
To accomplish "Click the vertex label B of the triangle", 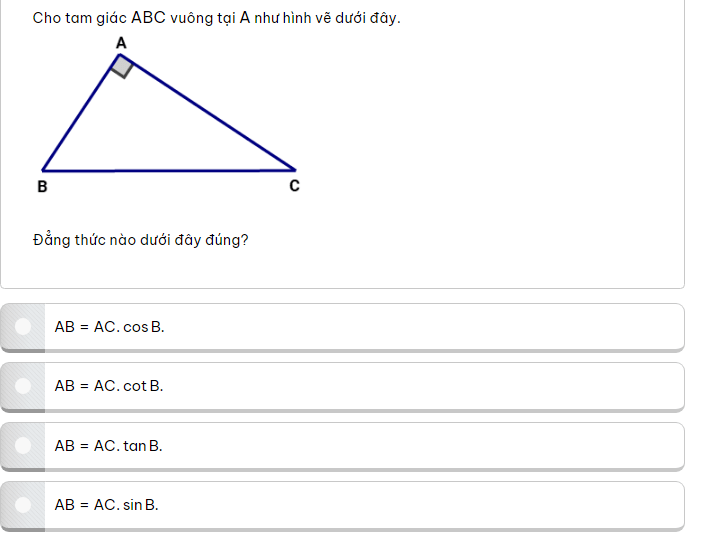I will coord(42,186).
